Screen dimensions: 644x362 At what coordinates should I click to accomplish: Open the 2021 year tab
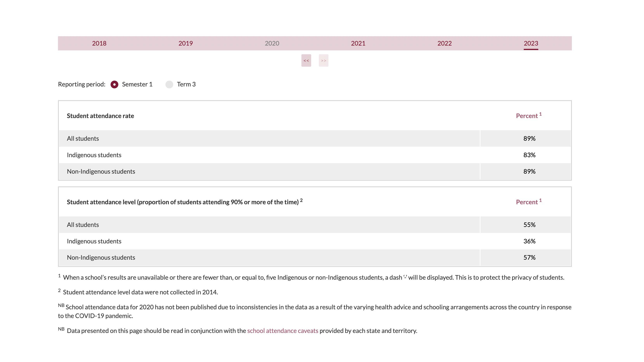pos(358,43)
